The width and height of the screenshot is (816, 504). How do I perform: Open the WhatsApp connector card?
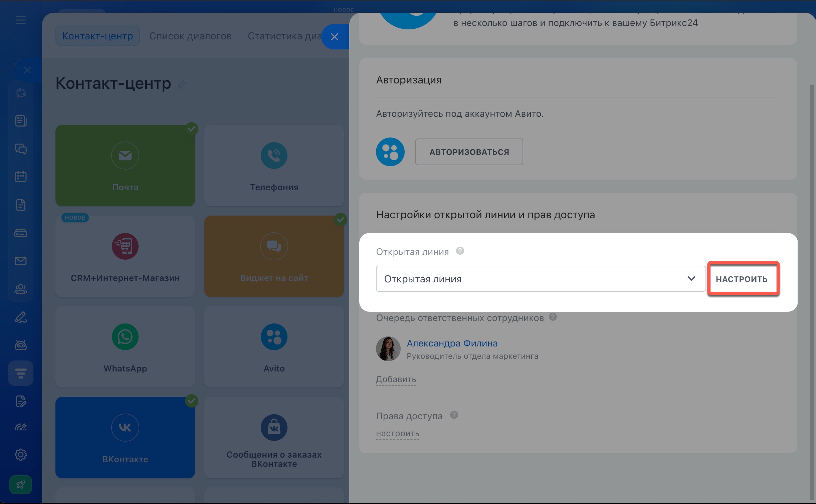tap(125, 347)
